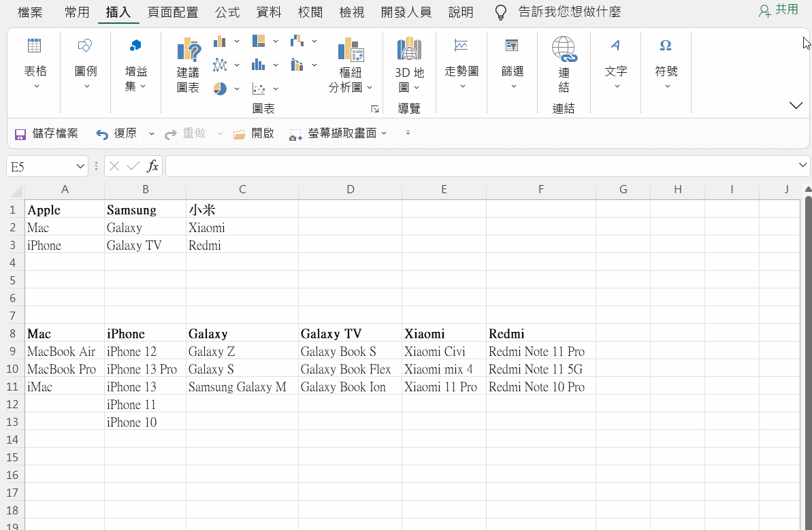Insert a statistic histogram chart

click(x=259, y=65)
